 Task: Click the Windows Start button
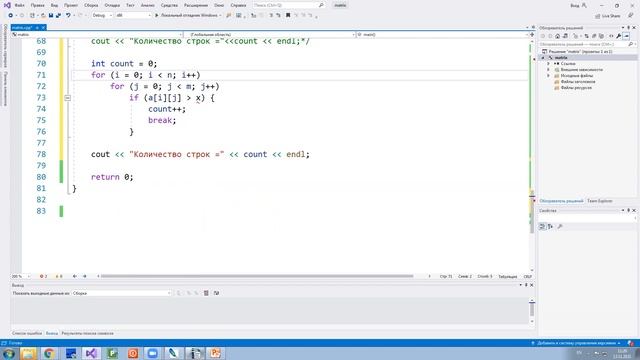(8, 353)
